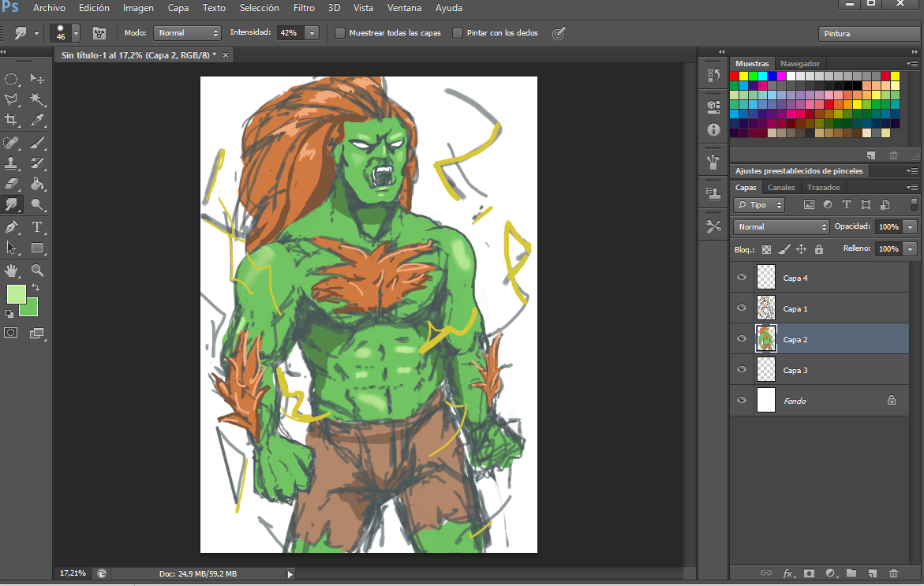Select the Move tool
This screenshot has width=924, height=586.
(x=37, y=79)
